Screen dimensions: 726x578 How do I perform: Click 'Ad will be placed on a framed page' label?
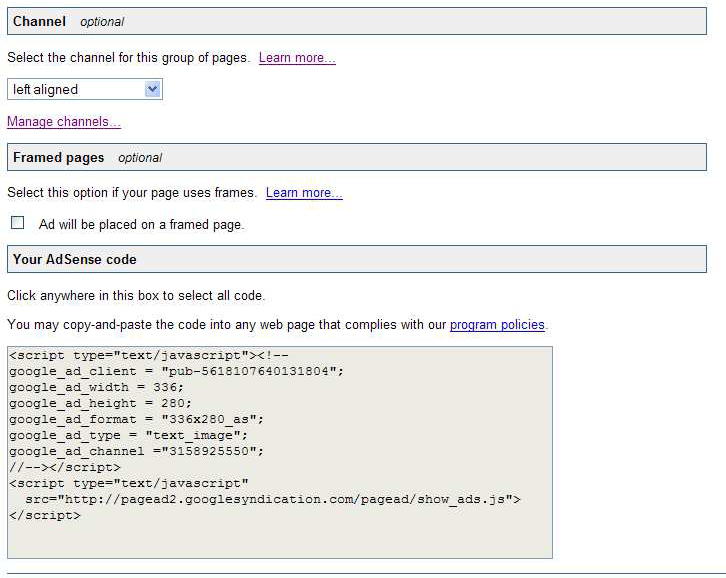(x=141, y=225)
